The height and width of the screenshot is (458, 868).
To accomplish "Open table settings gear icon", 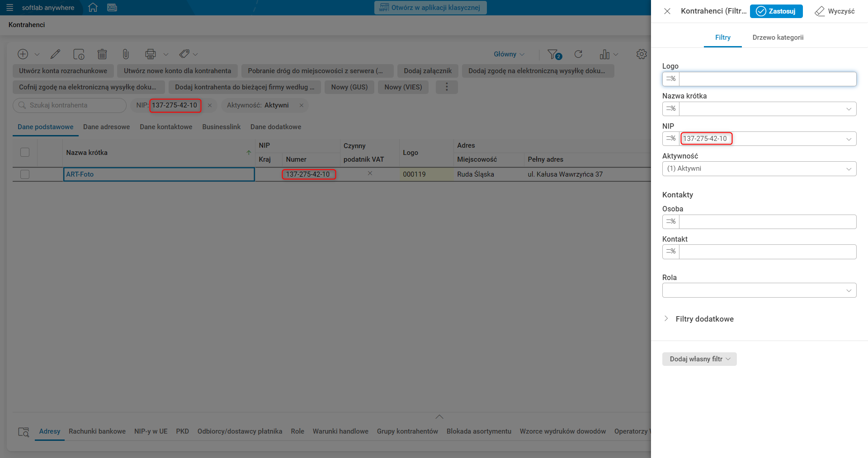I will click(642, 54).
